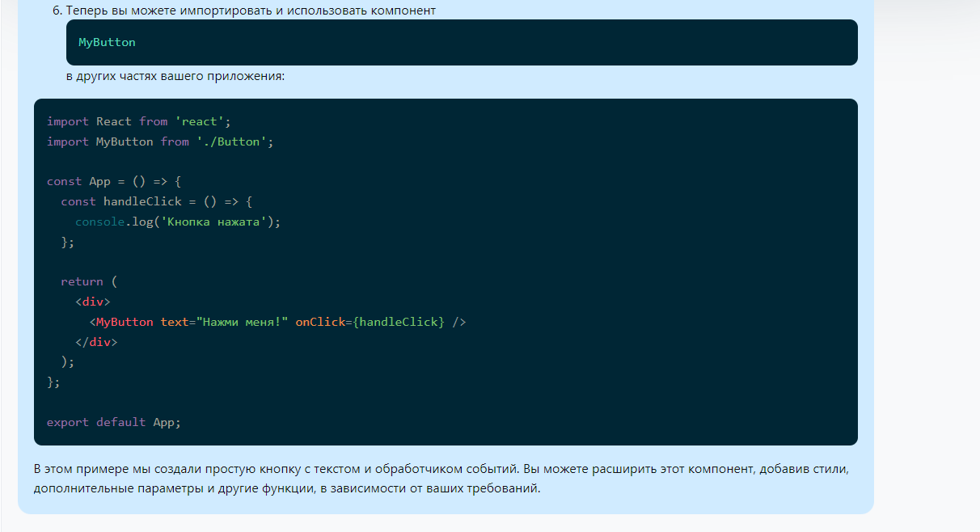Click the "import React from 'react'" line

tap(138, 121)
